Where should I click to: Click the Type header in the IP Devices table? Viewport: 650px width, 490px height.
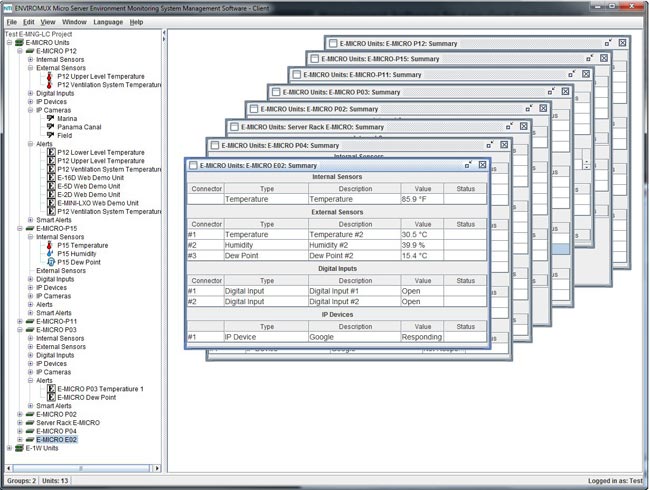267,327
